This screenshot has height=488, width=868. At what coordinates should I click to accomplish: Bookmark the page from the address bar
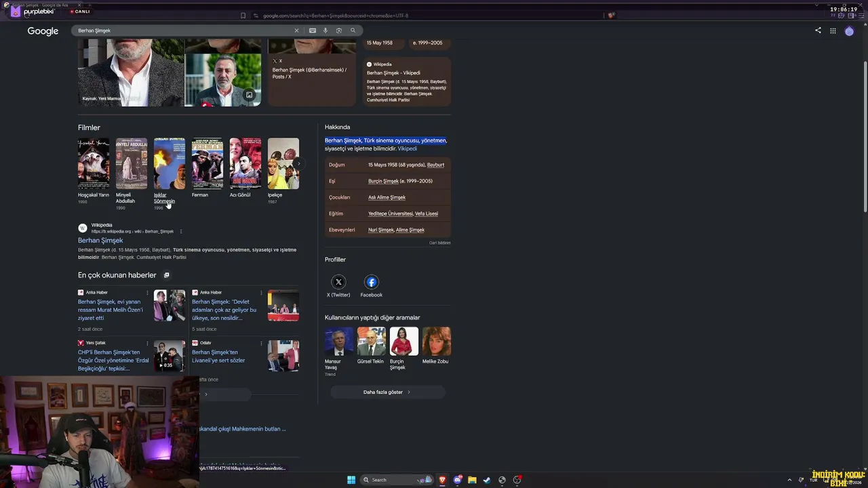point(243,16)
